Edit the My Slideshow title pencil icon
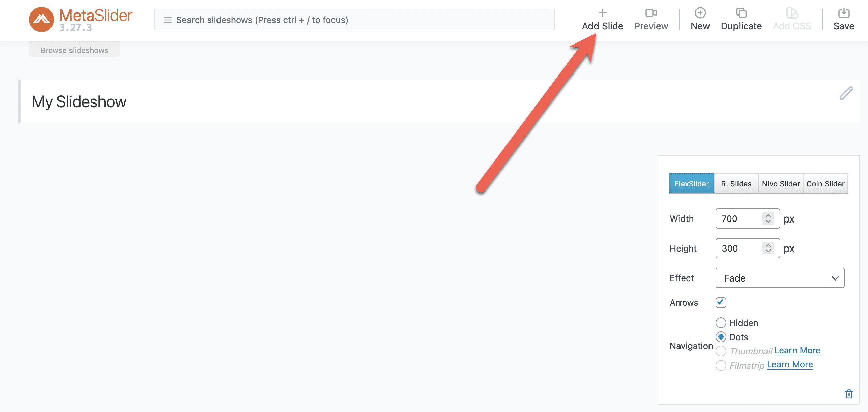Viewport: 868px width, 412px height. pos(846,93)
